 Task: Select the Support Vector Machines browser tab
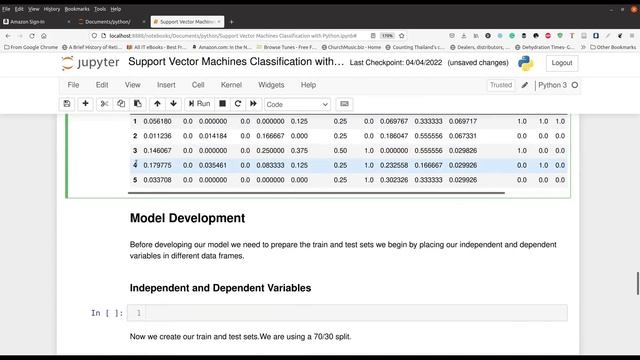coord(187,22)
